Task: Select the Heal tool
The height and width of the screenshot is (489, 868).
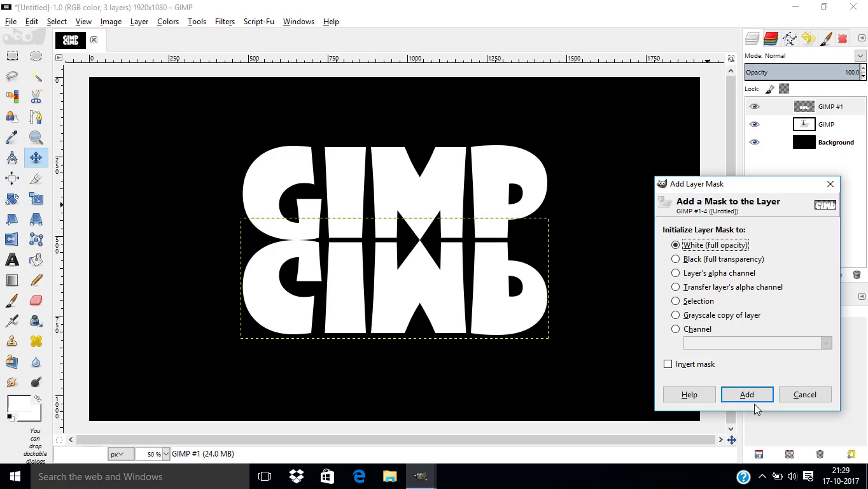Action: 36,341
